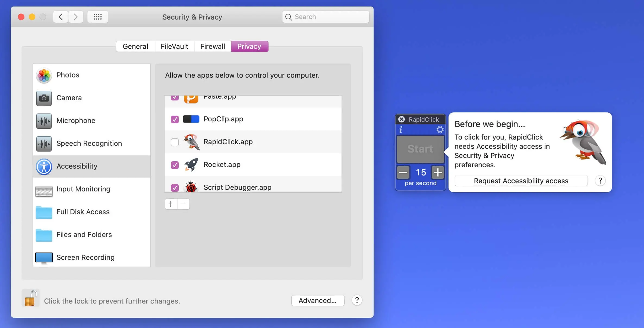This screenshot has width=644, height=328.
Task: Open the Advanced… options
Action: click(x=317, y=301)
